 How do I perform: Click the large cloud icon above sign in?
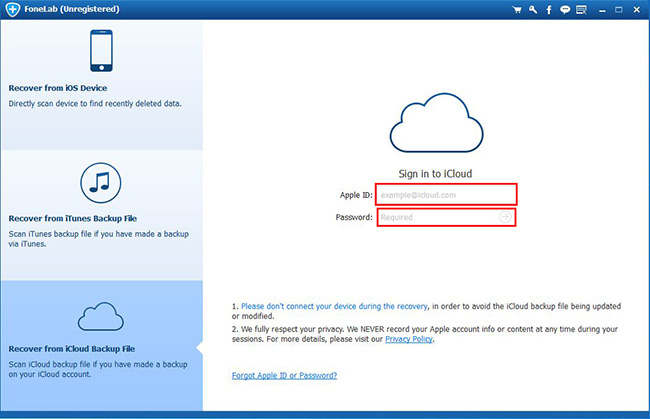pos(436,123)
